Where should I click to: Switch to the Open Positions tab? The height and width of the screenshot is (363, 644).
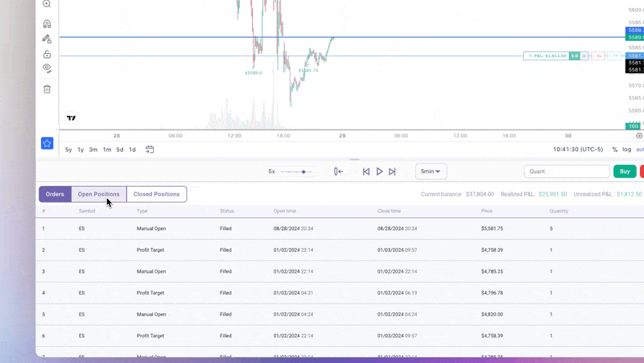click(98, 194)
